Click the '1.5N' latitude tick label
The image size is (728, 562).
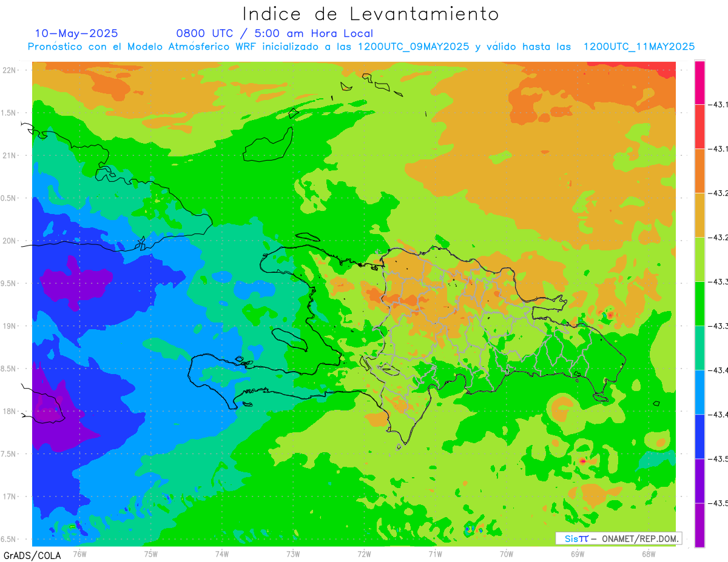coord(9,113)
